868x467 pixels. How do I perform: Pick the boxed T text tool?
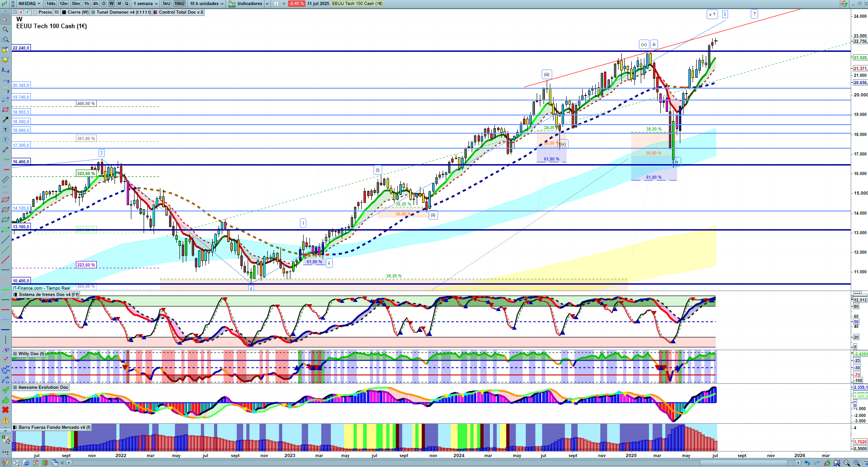tap(5, 130)
